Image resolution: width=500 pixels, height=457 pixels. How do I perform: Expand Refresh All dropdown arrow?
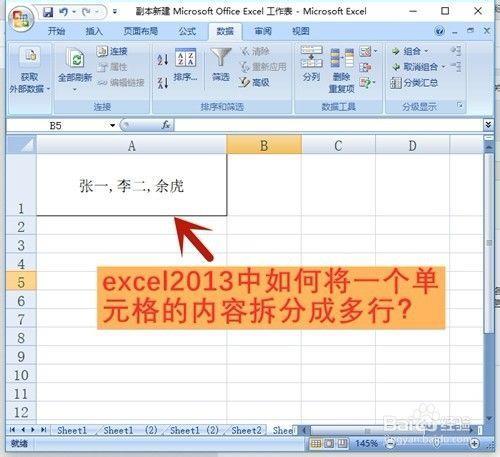[75, 90]
